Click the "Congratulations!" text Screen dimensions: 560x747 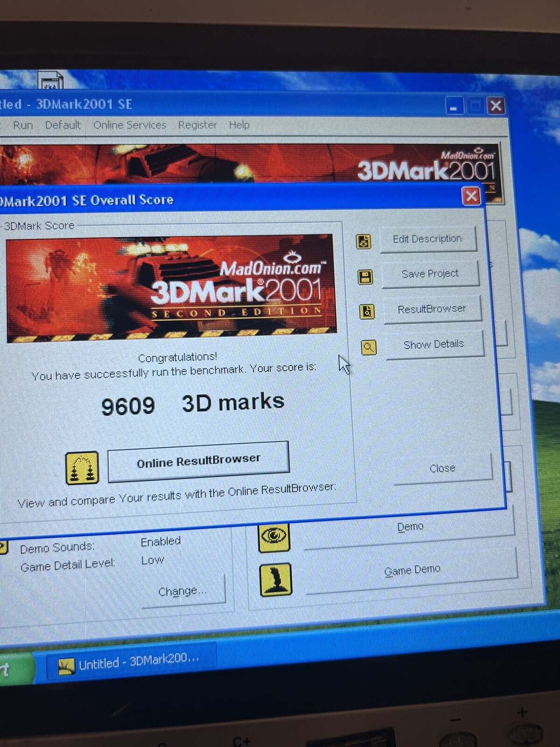pos(177,358)
